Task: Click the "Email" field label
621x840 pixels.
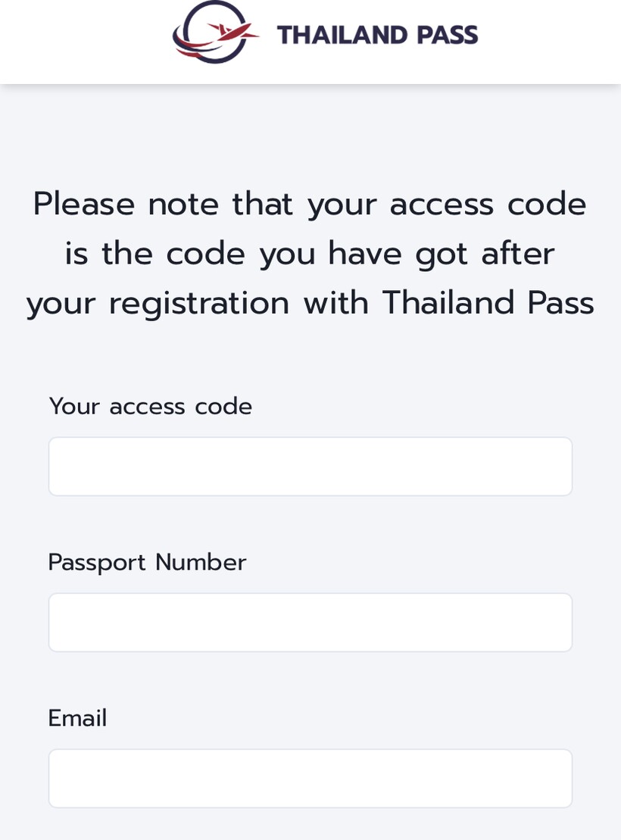Action: click(77, 719)
